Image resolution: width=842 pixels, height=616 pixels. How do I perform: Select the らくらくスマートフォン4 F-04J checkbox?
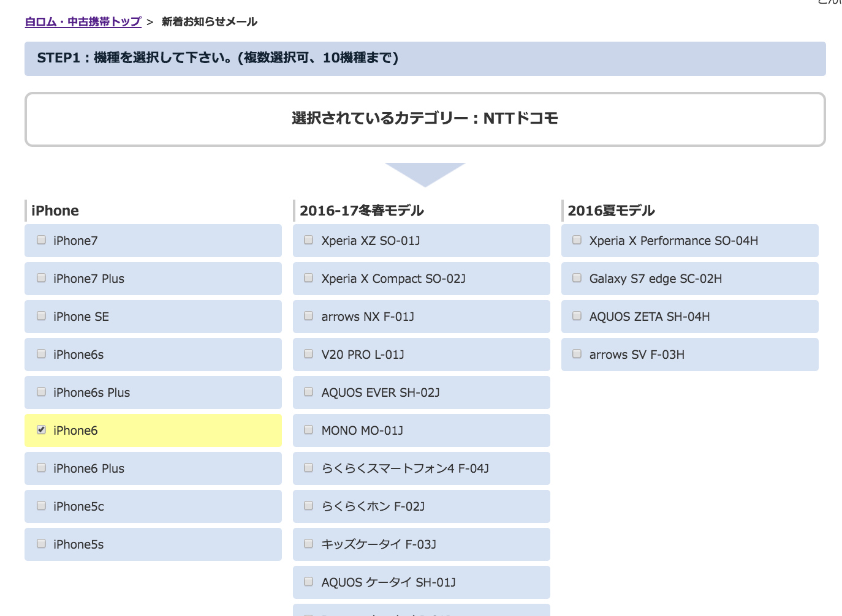309,468
